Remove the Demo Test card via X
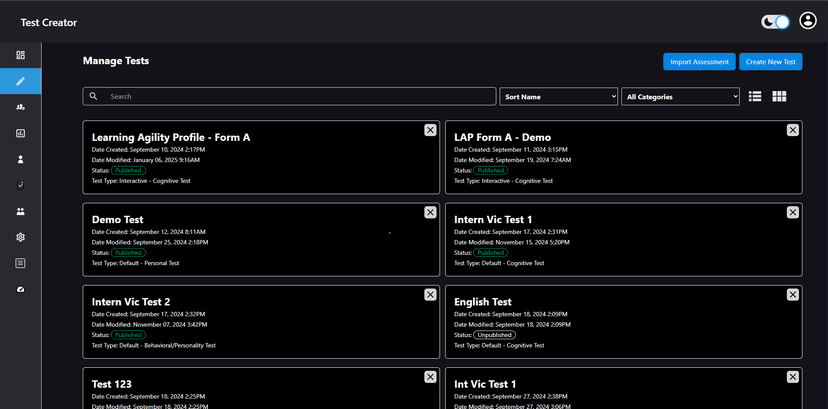 (x=430, y=212)
